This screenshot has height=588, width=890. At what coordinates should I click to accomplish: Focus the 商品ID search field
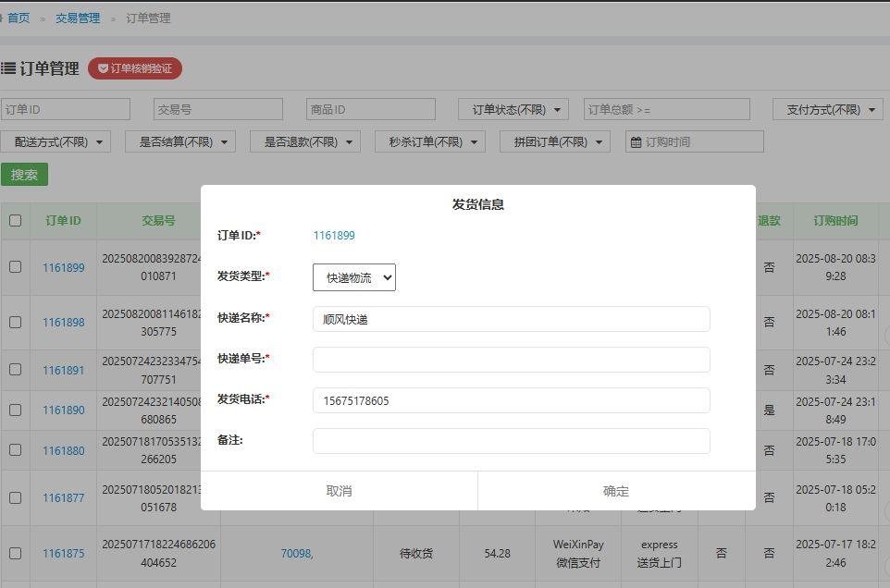[x=371, y=109]
